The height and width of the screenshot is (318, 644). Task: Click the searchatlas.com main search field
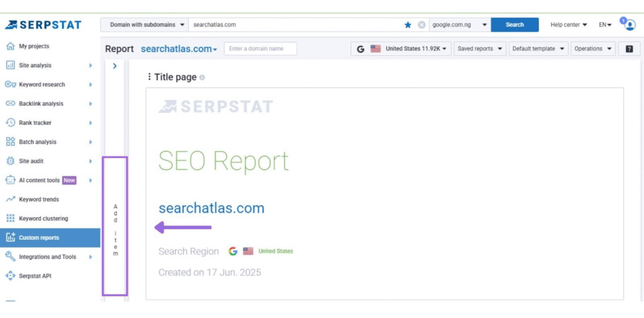coord(296,25)
